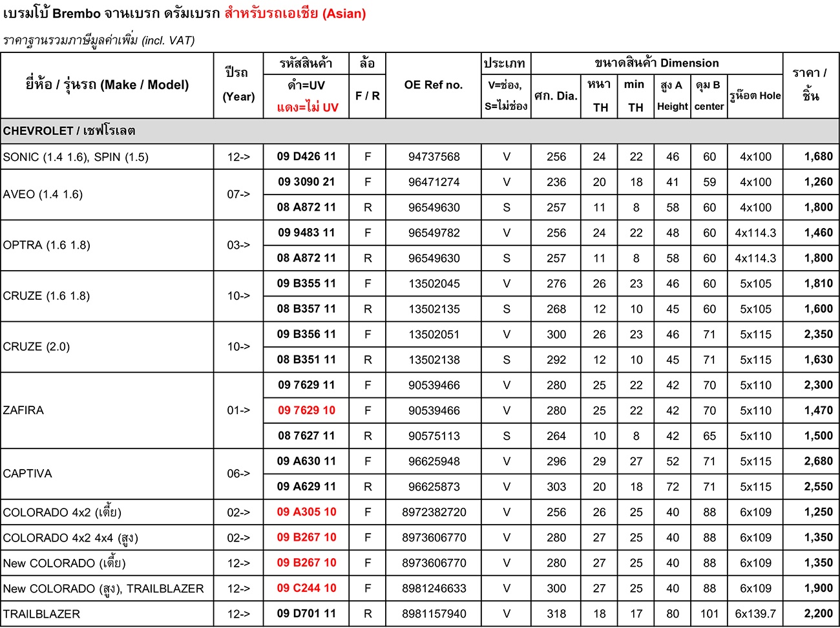This screenshot has width=840, height=628.
Task: Select product code "09 D701 11"
Action: [x=307, y=613]
